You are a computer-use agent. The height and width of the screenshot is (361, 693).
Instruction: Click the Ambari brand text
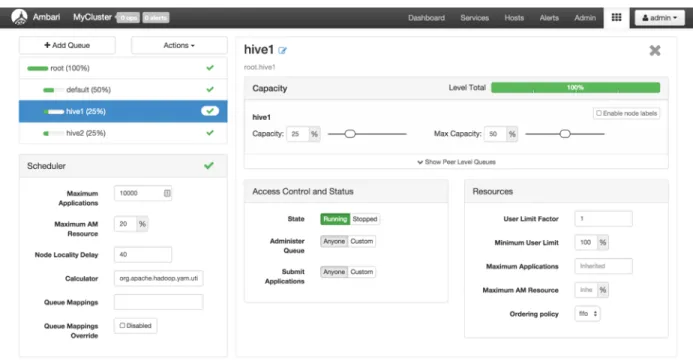[x=46, y=17]
